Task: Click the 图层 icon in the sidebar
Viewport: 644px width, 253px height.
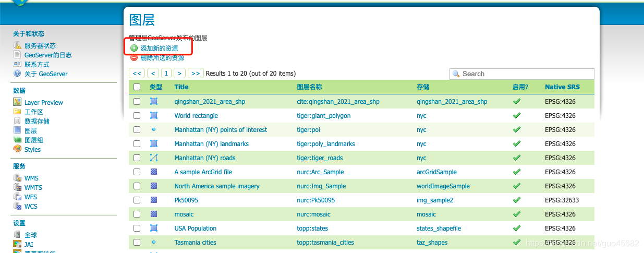Action: (17, 130)
